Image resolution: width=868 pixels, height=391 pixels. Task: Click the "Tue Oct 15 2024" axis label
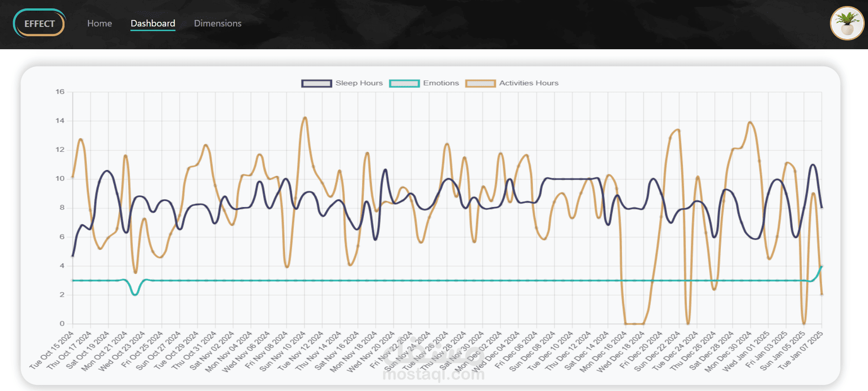coord(52,350)
